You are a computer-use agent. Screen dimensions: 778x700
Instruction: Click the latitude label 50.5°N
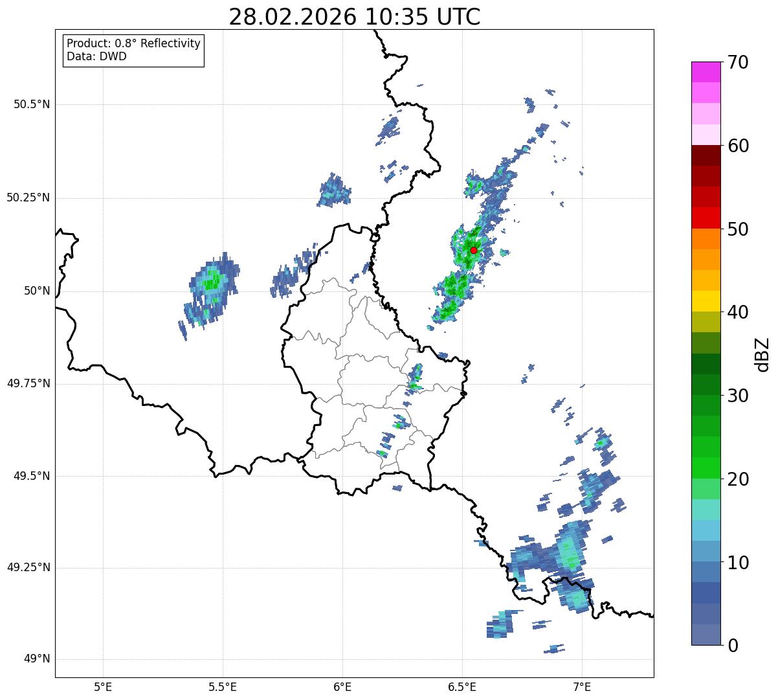[x=31, y=104]
